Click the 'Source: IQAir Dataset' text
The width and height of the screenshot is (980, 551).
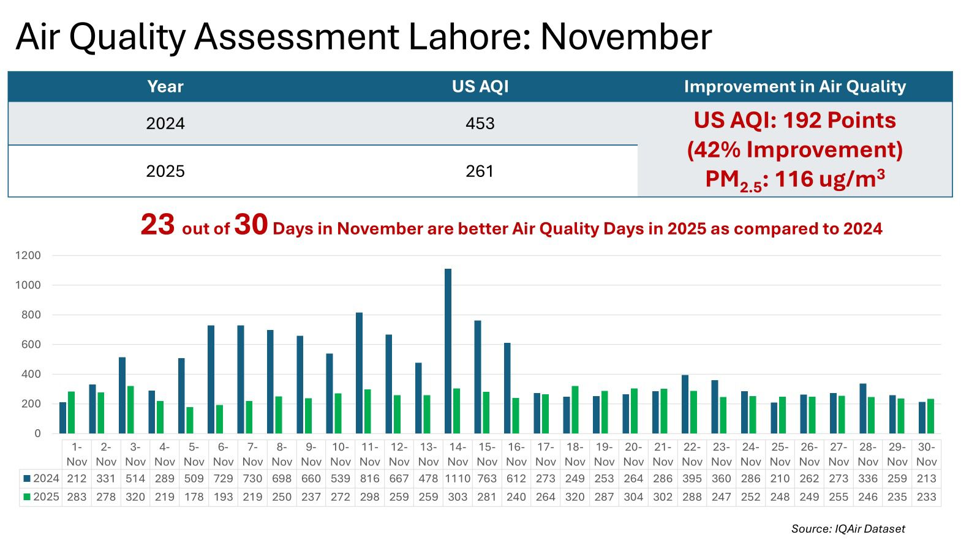848,529
